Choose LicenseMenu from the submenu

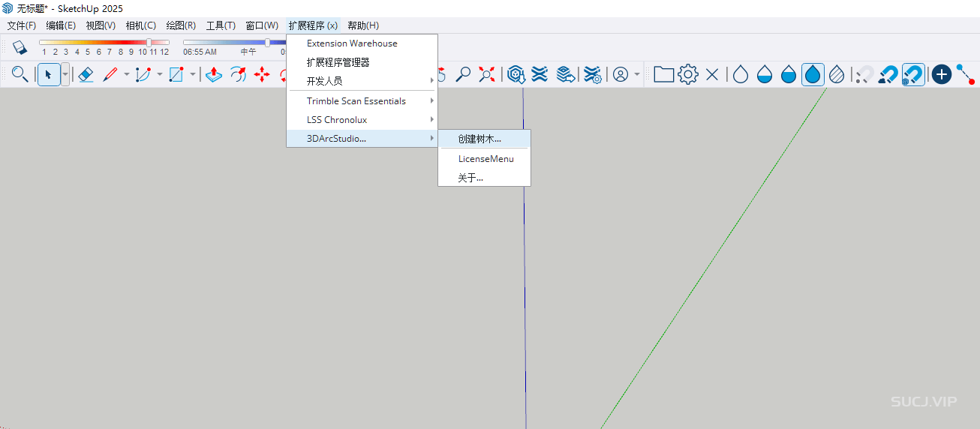coord(484,159)
